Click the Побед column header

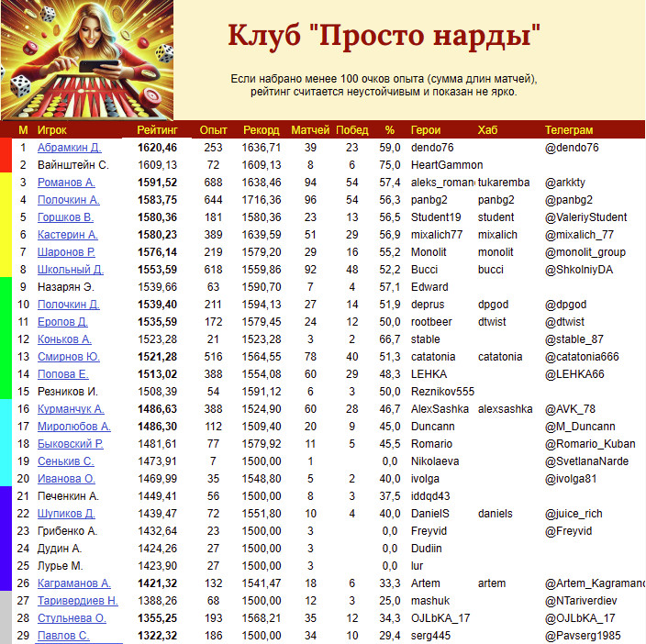[351, 130]
